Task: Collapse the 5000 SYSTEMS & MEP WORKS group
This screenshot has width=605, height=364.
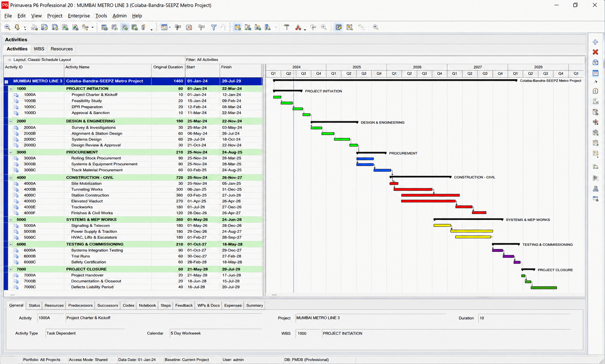Action: pos(11,220)
